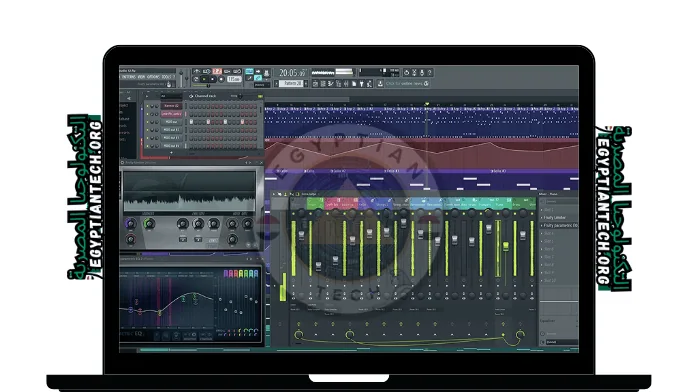Select next pattern arrow right of Pattern 28
This screenshot has height=392, width=698.
[306, 83]
